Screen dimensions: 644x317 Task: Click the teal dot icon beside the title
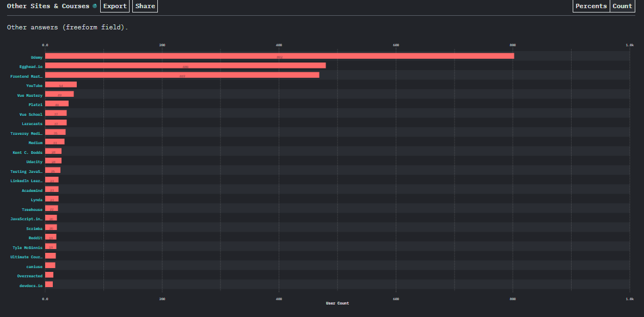click(x=95, y=6)
